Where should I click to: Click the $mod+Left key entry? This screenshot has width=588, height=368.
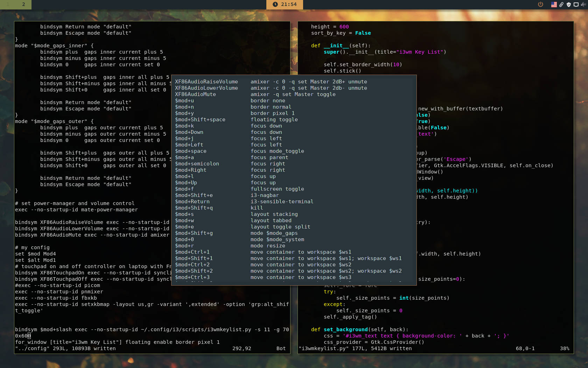pyautogui.click(x=189, y=145)
